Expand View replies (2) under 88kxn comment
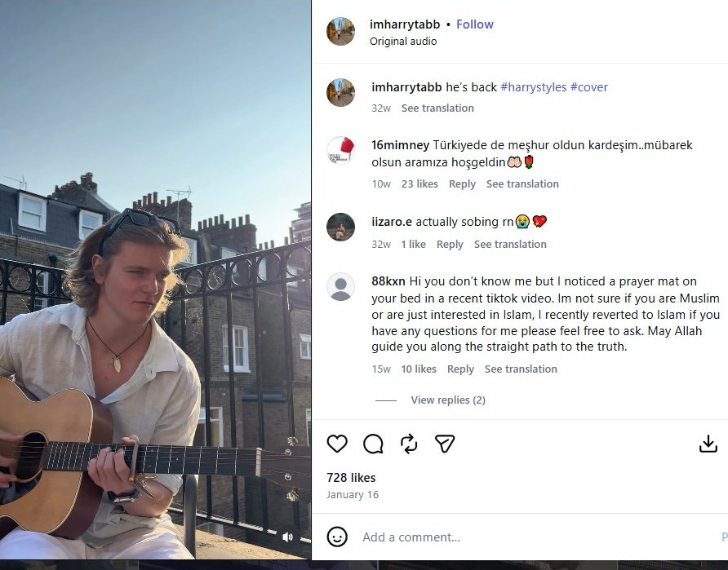The image size is (728, 570). [x=448, y=400]
